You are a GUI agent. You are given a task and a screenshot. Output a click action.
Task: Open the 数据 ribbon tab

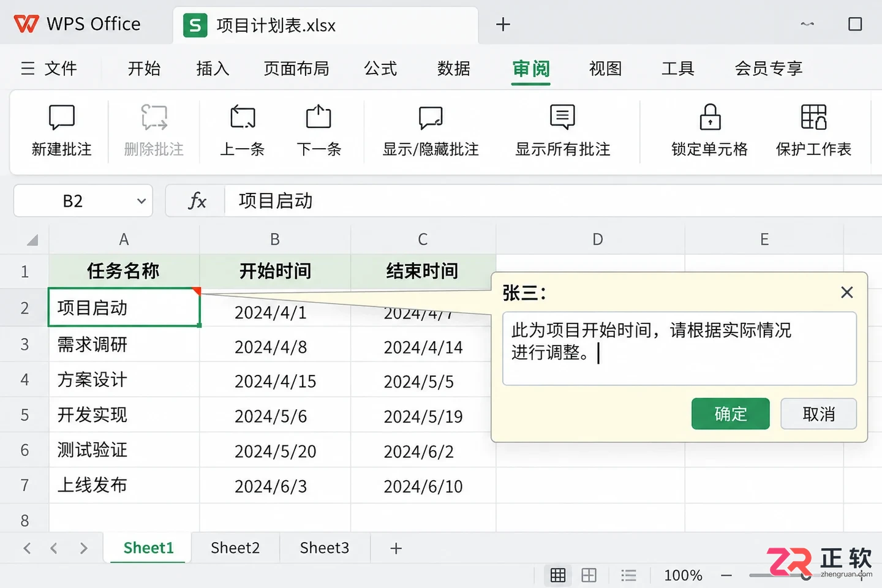pos(454,68)
